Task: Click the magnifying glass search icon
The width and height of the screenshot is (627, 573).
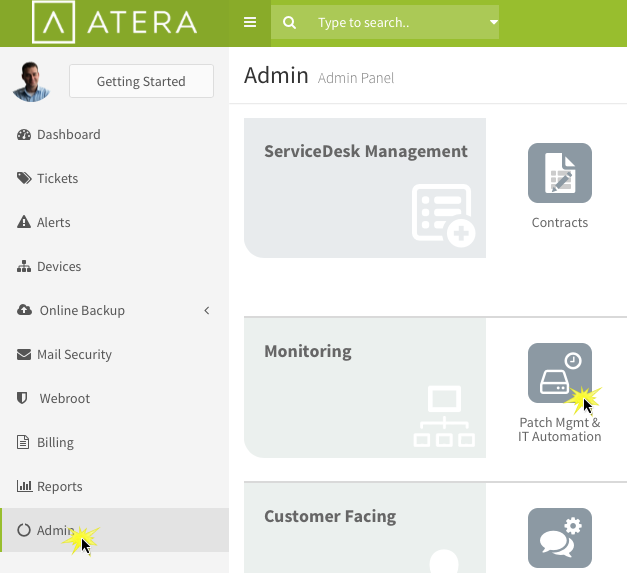Action: pos(289,22)
